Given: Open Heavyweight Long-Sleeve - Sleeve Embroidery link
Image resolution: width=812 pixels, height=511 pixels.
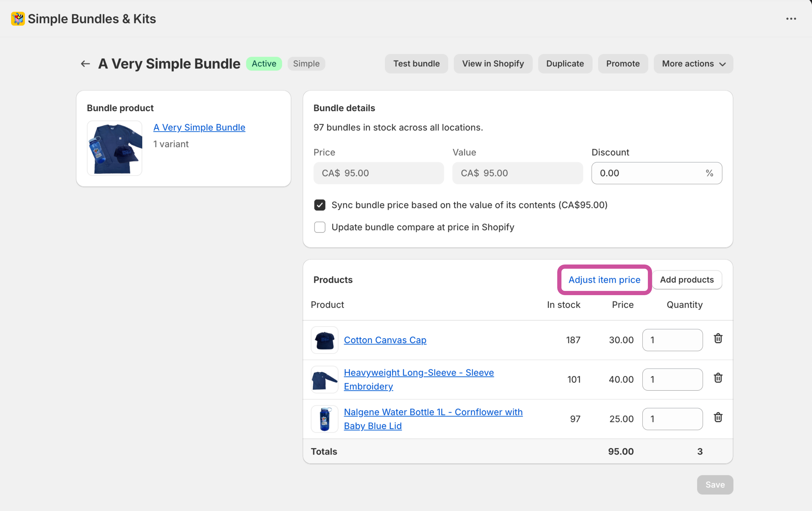Looking at the screenshot, I should point(419,379).
